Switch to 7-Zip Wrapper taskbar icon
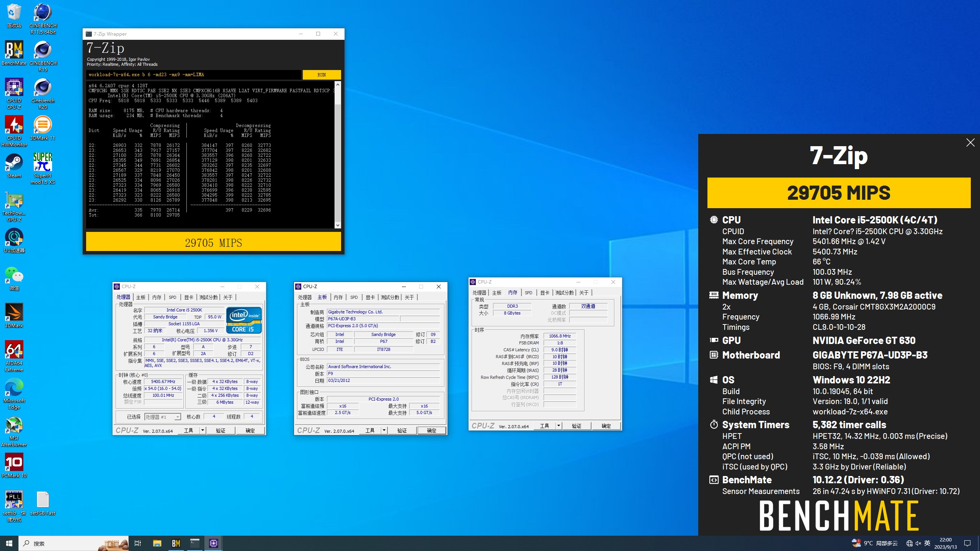The height and width of the screenshot is (551, 980). coord(195,543)
